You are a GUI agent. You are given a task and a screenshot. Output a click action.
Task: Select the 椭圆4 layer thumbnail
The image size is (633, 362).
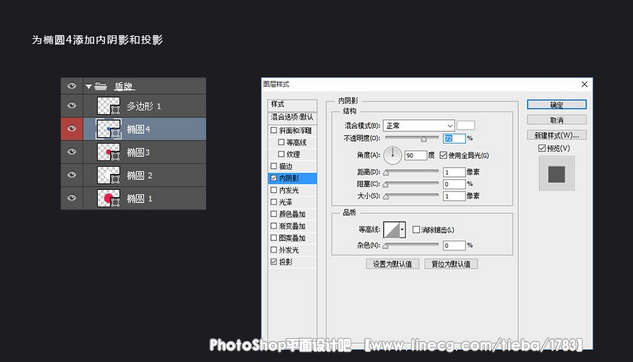click(109, 129)
